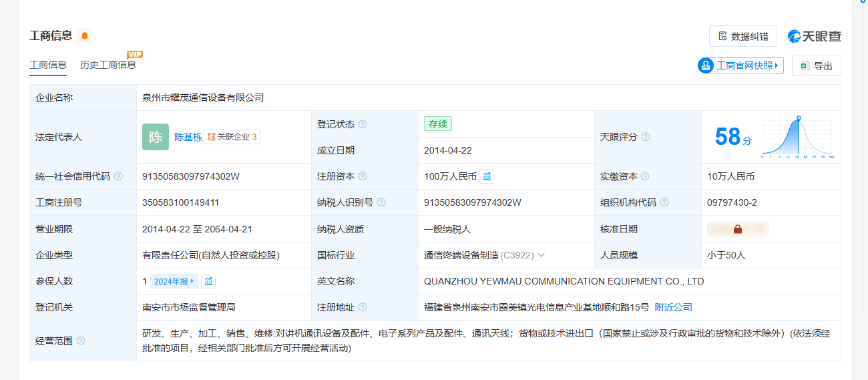Image resolution: width=868 pixels, height=380 pixels.
Task: Open the 2024年报 report expander
Action: (x=174, y=281)
